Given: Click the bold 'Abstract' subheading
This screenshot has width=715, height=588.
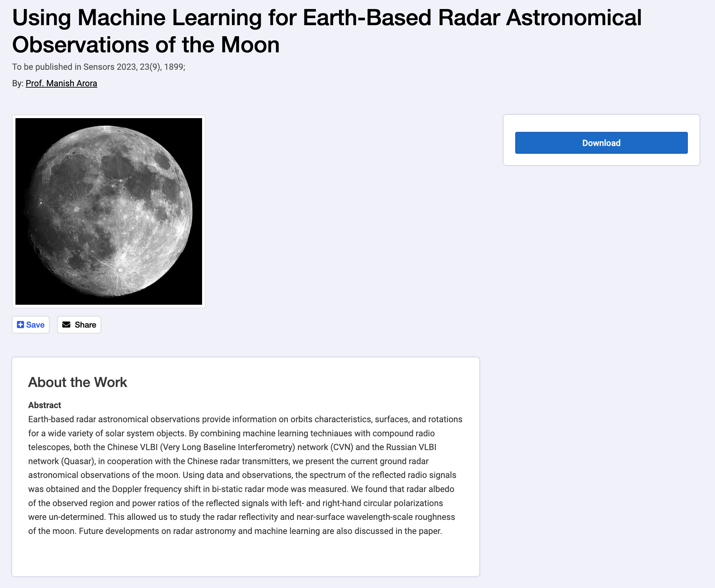Looking at the screenshot, I should point(44,405).
